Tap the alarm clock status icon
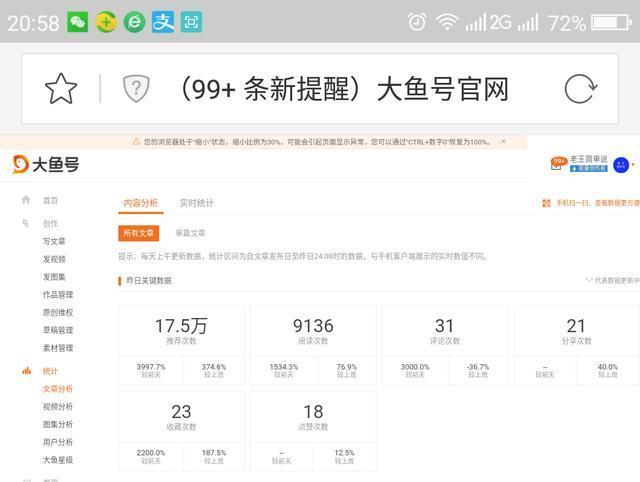The image size is (640, 482). pos(417,22)
